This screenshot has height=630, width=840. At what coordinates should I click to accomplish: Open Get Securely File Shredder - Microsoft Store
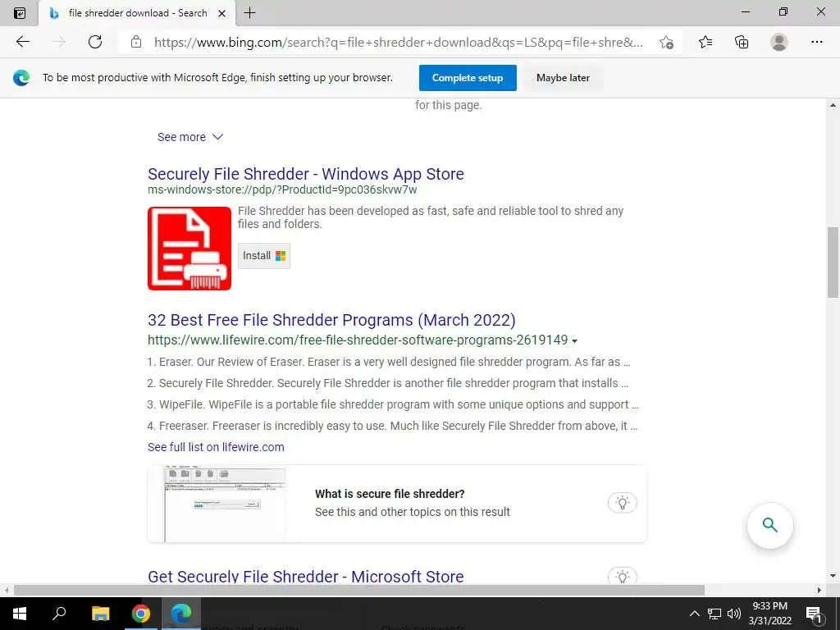coord(306,577)
